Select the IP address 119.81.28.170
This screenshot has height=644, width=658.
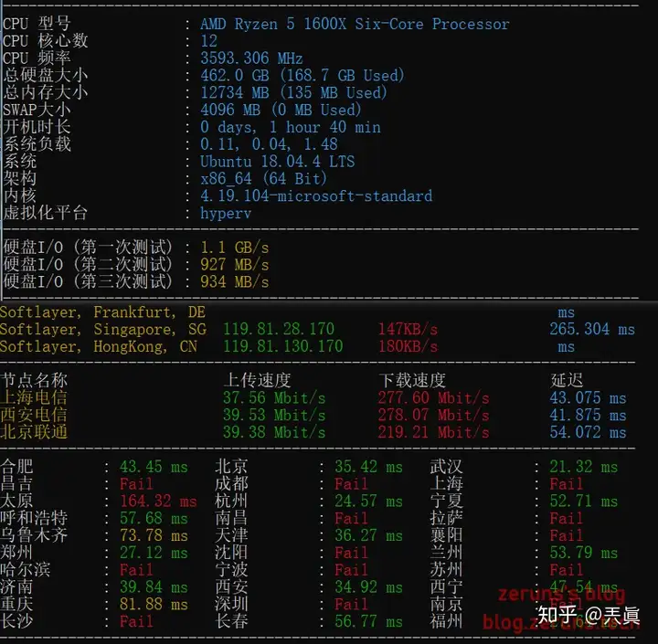tap(279, 330)
